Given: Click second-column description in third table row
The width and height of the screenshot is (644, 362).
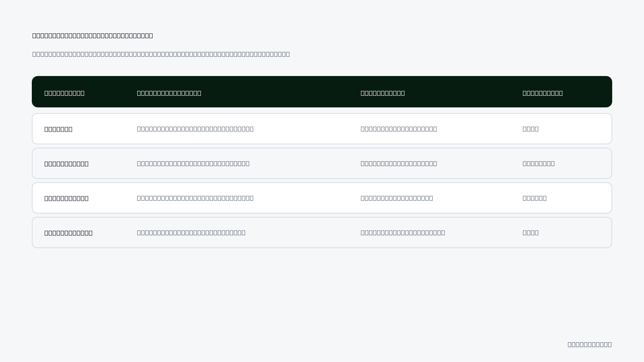Looking at the screenshot, I should click(x=195, y=198).
